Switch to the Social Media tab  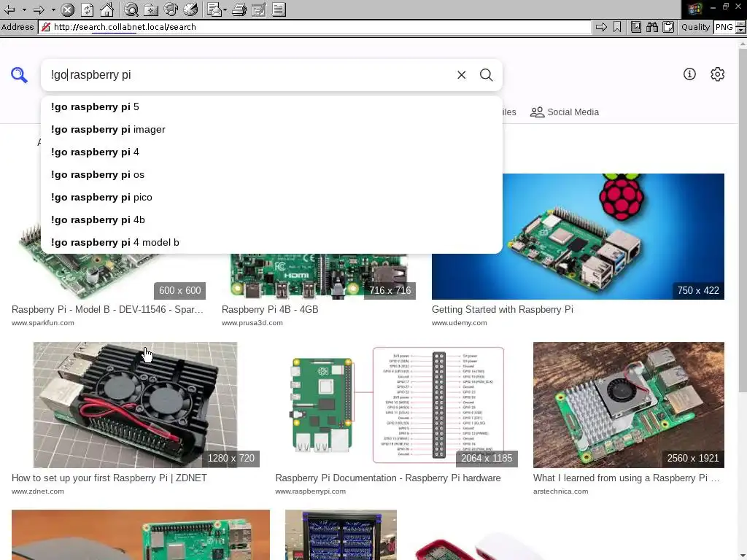click(565, 112)
